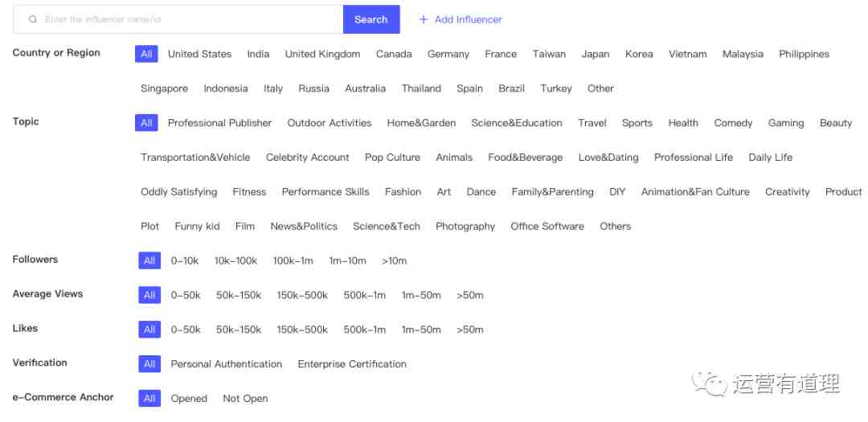Viewport: 868px width, 422px height.
Task: Pick Science&Education topic
Action: click(x=517, y=123)
